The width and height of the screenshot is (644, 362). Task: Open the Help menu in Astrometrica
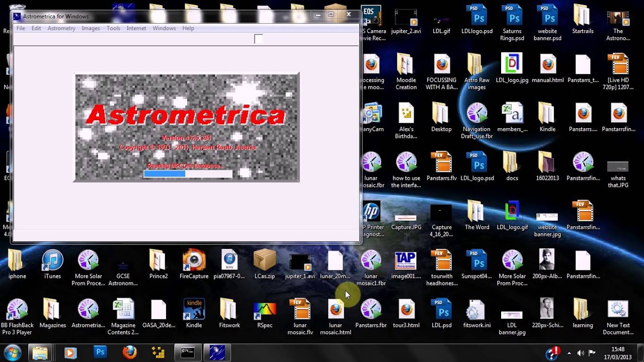pos(188,28)
